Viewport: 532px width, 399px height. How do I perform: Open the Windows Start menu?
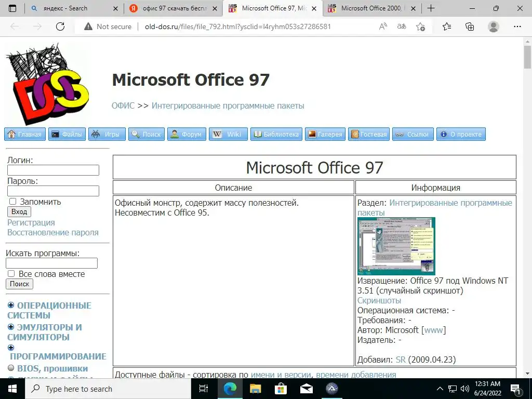click(12, 389)
